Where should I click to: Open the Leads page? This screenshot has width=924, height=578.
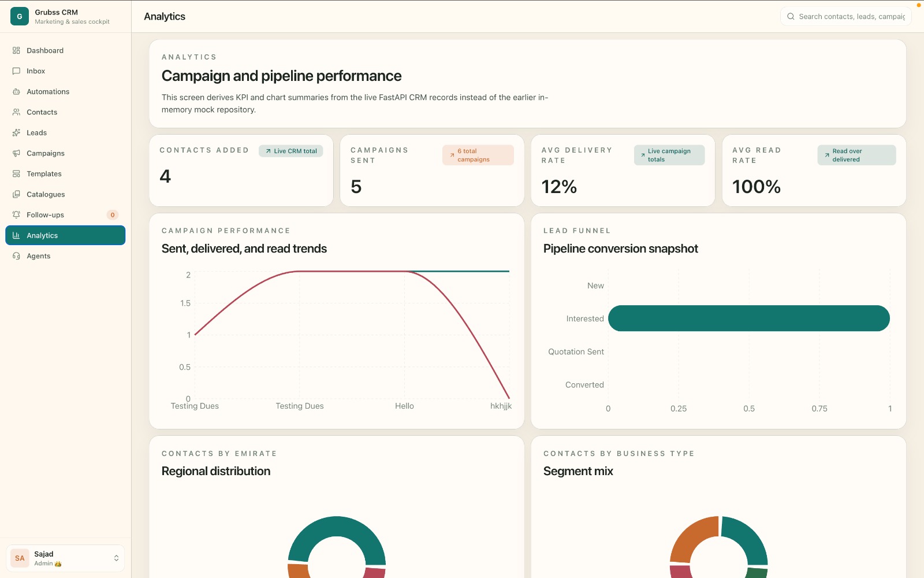65,132
